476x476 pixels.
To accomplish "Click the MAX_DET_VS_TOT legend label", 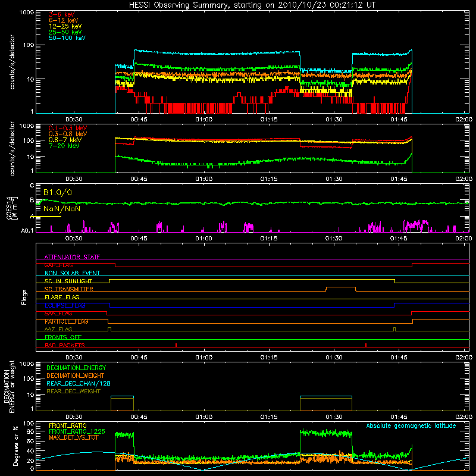I will tap(73, 437).
